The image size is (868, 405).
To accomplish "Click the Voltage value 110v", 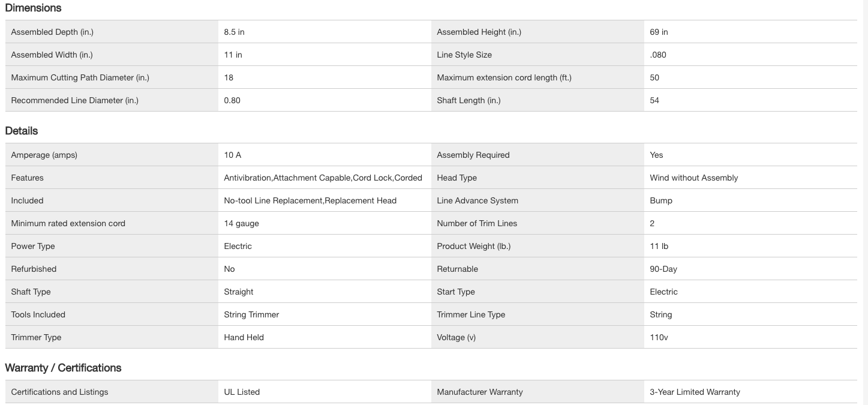I will coord(659,337).
